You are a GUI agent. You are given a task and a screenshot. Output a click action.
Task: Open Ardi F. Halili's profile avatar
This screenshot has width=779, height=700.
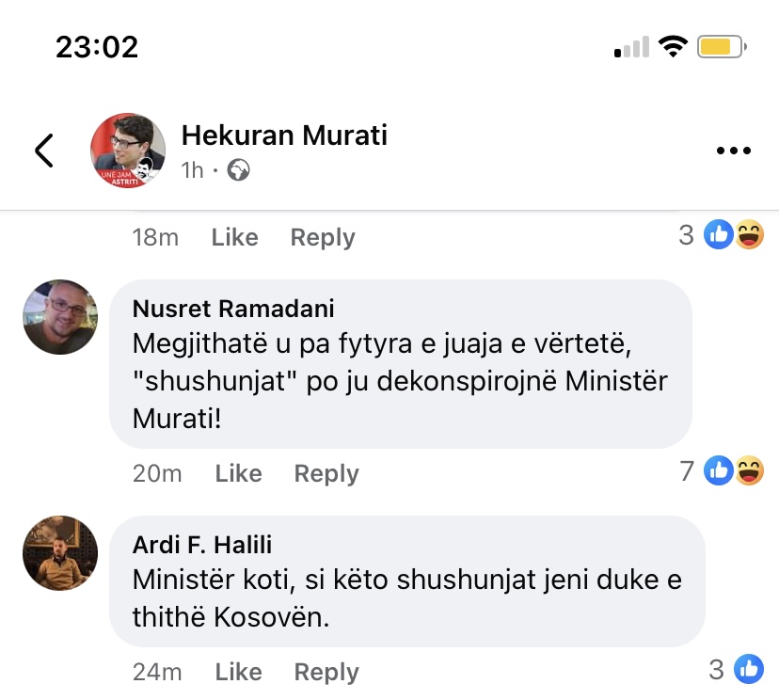[60, 553]
